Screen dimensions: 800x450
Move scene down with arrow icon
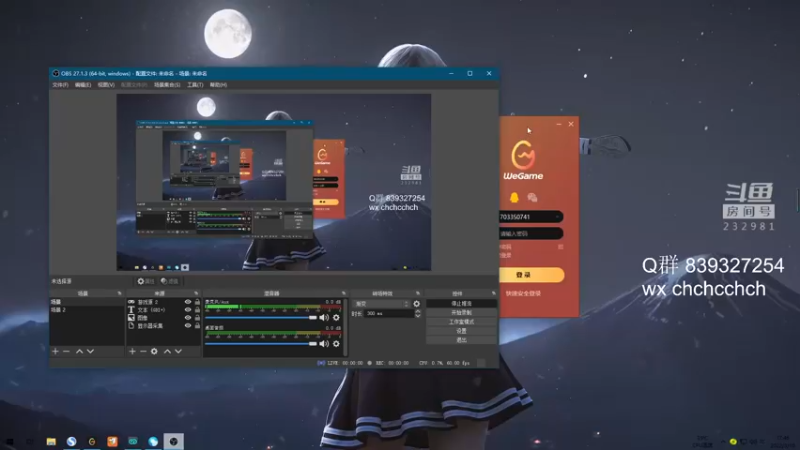(90, 351)
